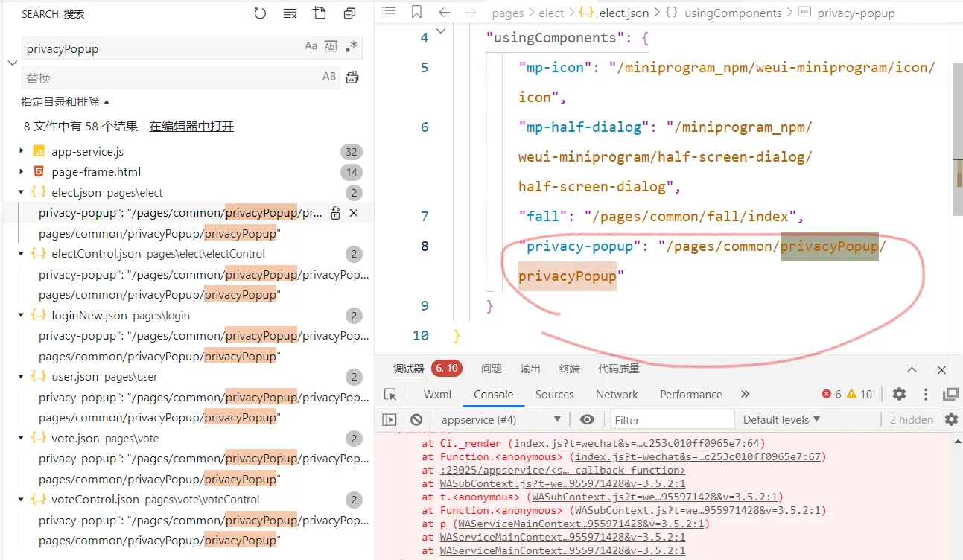963x560 pixels.
Task: Collapse electControl.json results
Action: 22,253
